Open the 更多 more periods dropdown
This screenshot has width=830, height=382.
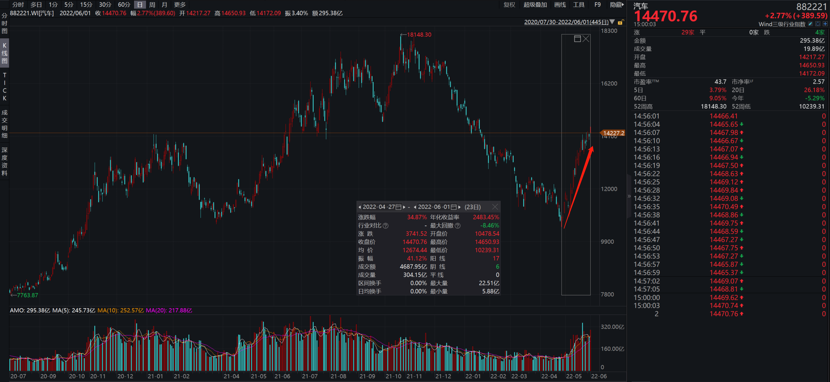[180, 4]
